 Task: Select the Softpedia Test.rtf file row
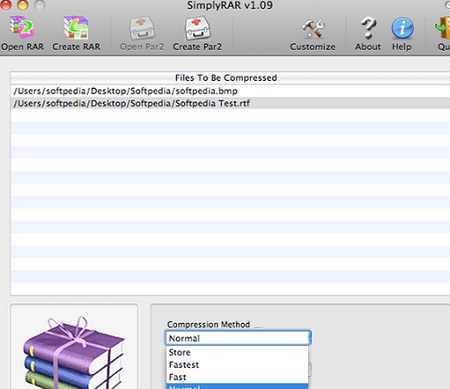coord(230,103)
